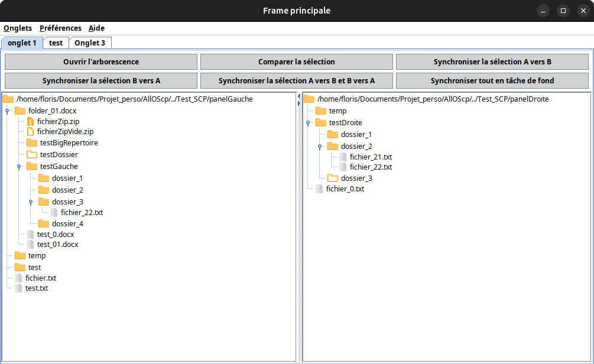Screen dimensions: 594x364
Task: Collapse the testGauche folder node
Action: tap(19, 167)
